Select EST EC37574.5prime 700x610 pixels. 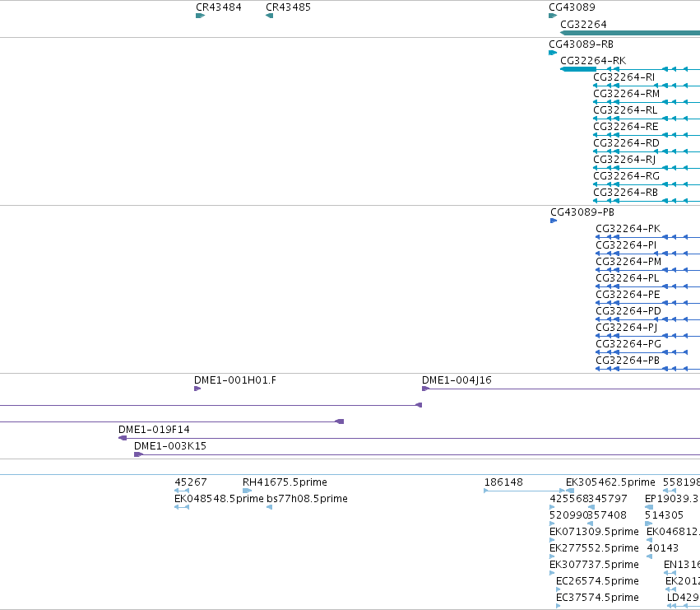tap(597, 598)
